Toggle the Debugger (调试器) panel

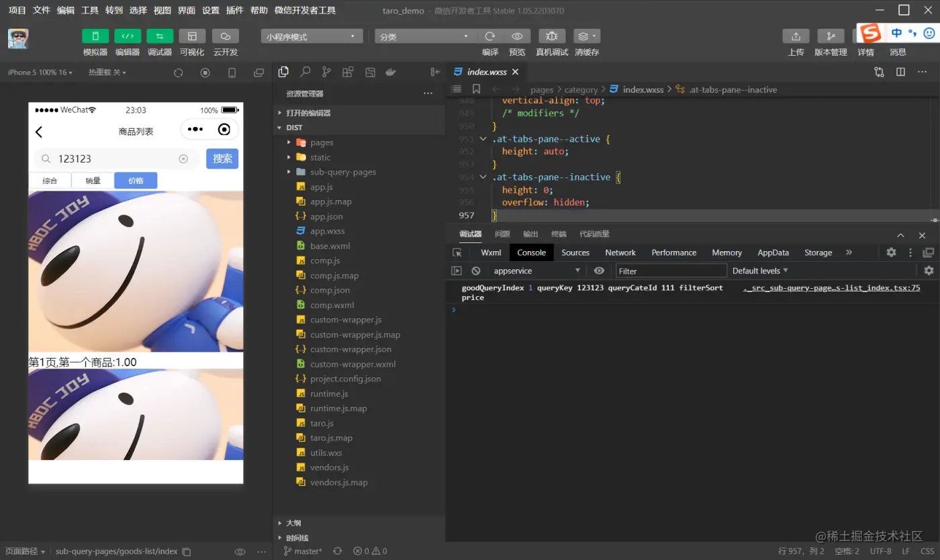pyautogui.click(x=160, y=36)
